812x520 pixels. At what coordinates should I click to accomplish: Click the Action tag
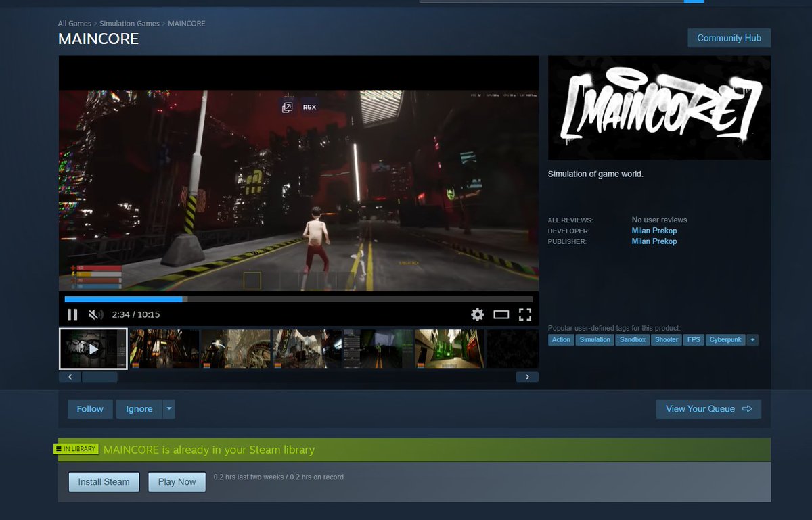pos(561,340)
